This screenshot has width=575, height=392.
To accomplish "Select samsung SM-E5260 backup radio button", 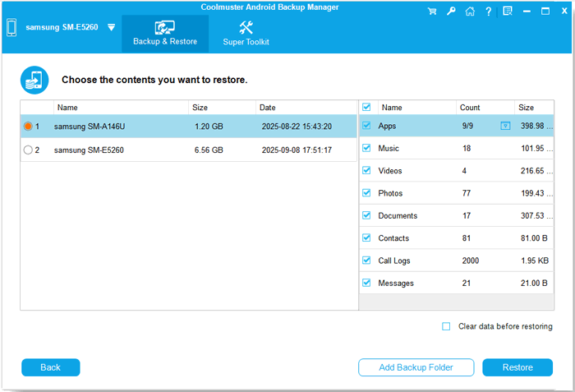I will [29, 150].
